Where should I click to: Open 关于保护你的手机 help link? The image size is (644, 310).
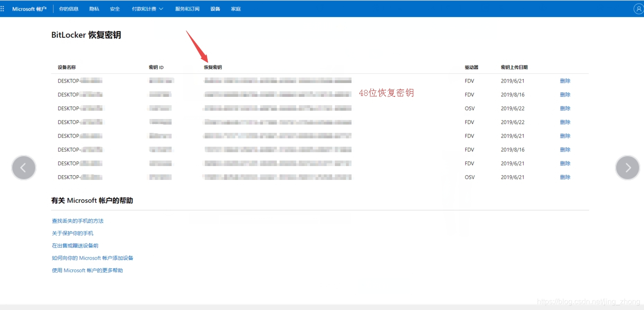pos(72,233)
